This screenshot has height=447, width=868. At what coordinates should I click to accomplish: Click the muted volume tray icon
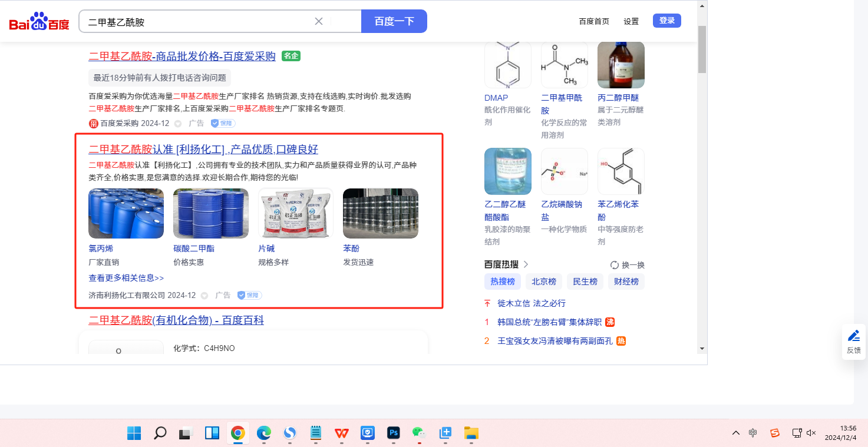coord(811,433)
